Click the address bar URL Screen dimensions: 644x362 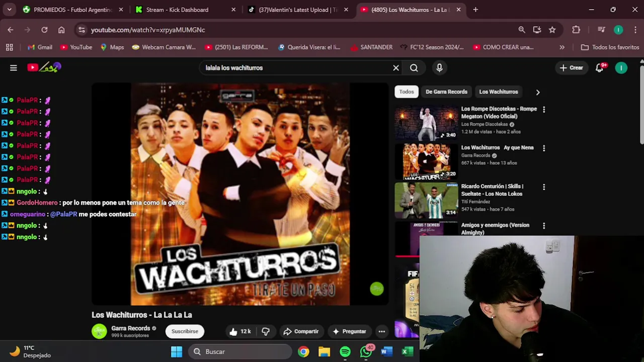(148, 30)
